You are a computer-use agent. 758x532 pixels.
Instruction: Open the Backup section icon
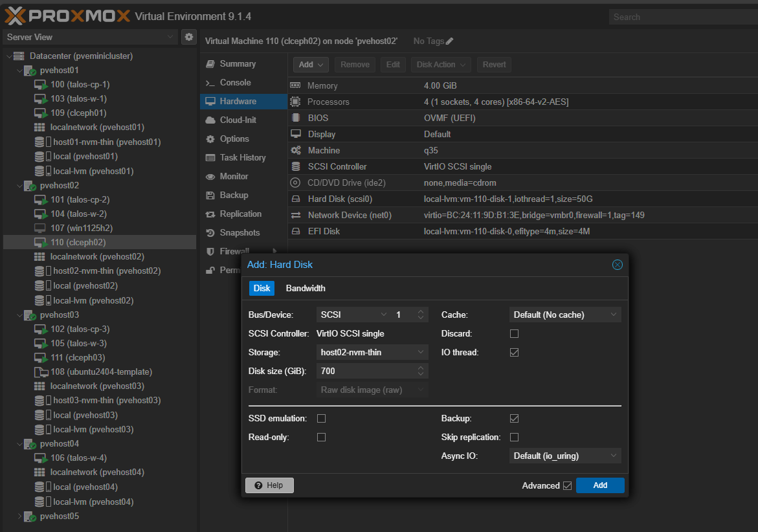click(x=210, y=195)
